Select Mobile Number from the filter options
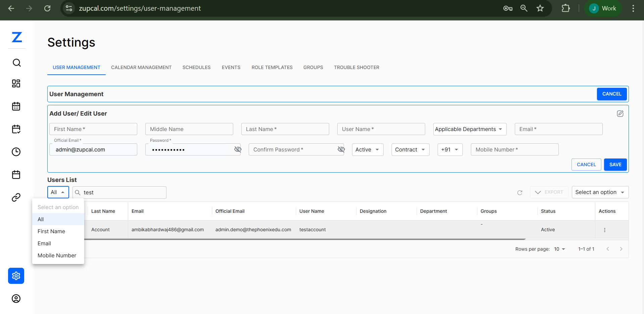 (56, 255)
